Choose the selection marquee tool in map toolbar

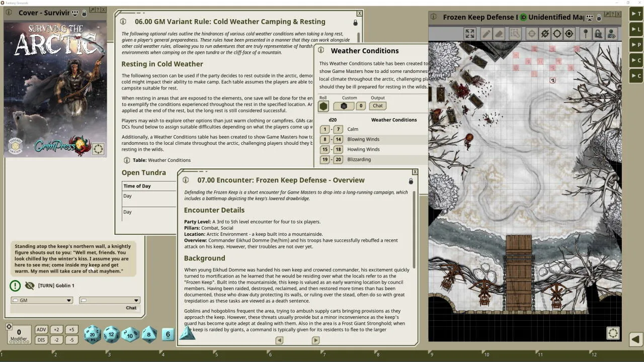[x=515, y=34]
